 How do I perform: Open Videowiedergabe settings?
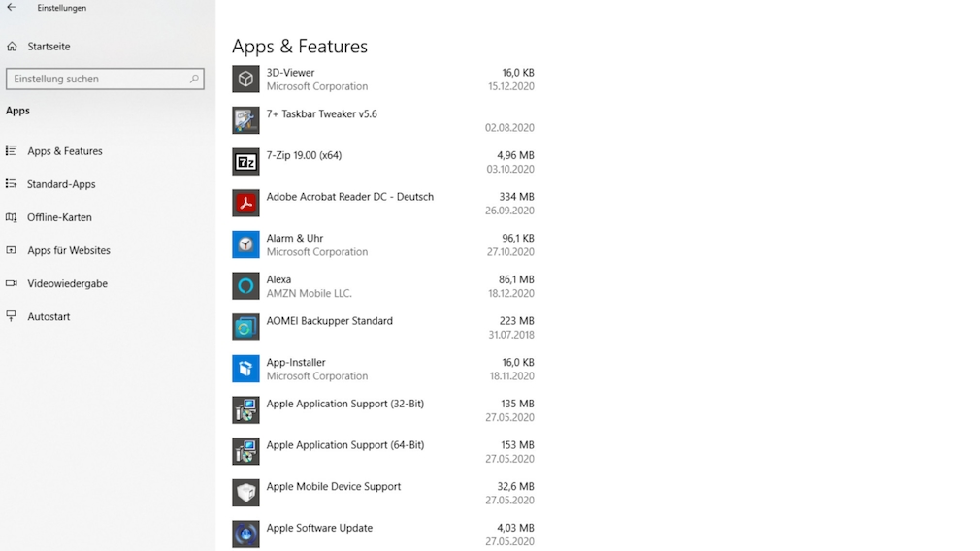(x=68, y=283)
